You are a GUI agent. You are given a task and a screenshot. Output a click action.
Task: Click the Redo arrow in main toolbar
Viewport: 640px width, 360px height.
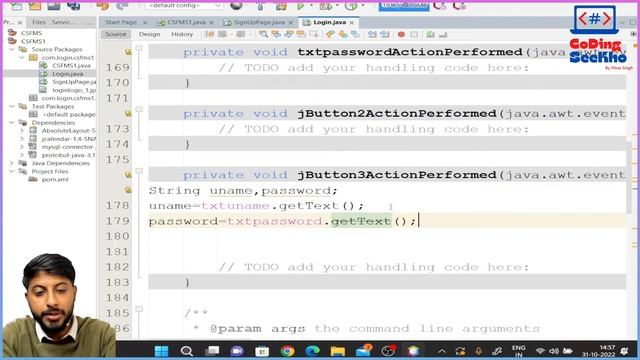(122, 6)
